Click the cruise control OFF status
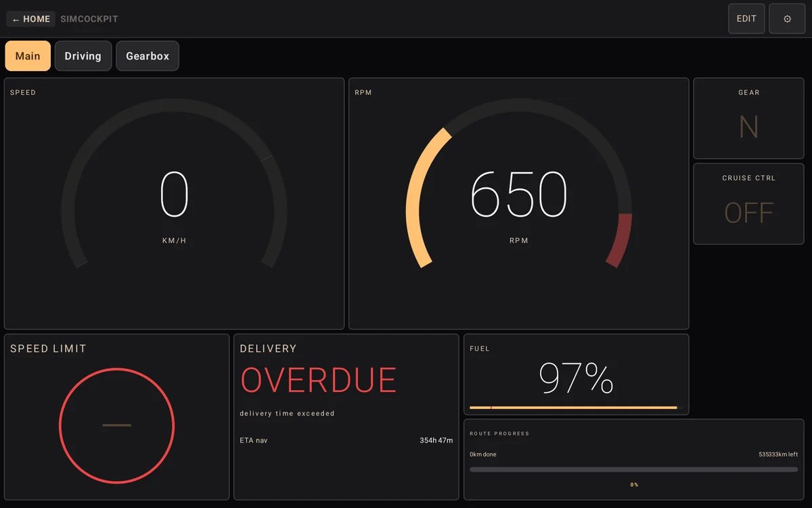812x508 pixels. (748, 213)
